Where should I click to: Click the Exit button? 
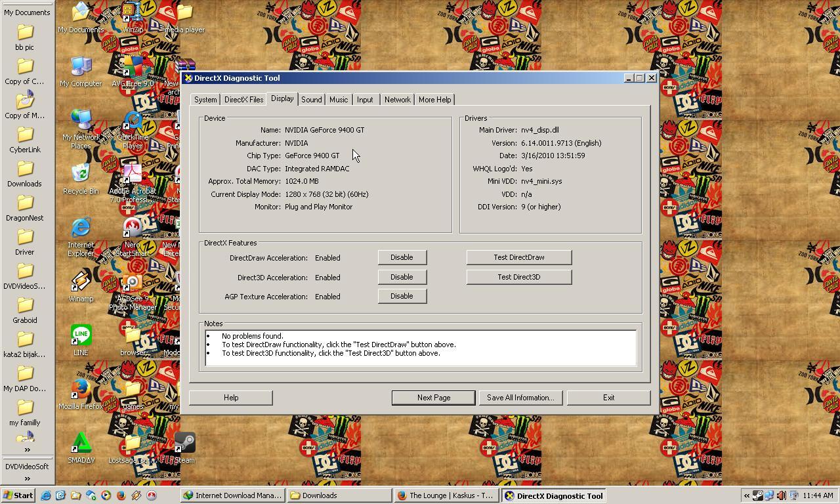point(608,398)
